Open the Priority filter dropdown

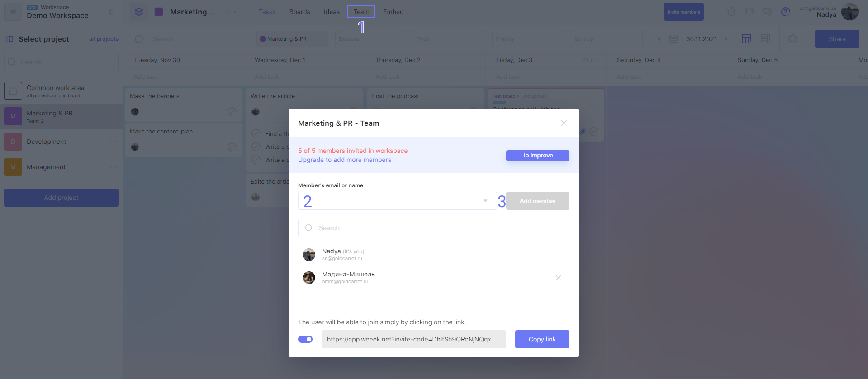pyautogui.click(x=527, y=39)
